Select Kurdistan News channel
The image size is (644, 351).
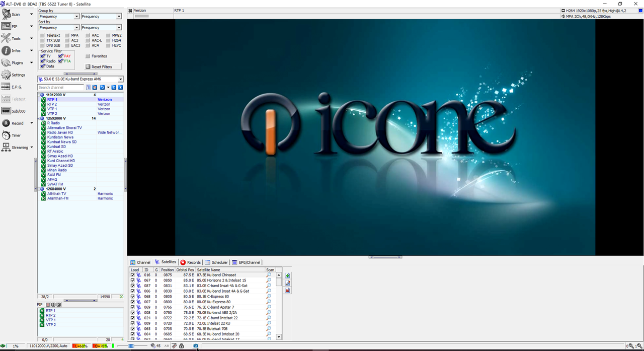point(60,137)
